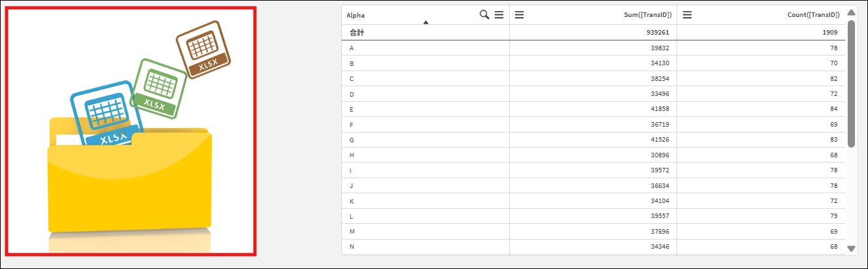Open search for the Alpha column
Screen dimensions: 868x269
tap(484, 14)
